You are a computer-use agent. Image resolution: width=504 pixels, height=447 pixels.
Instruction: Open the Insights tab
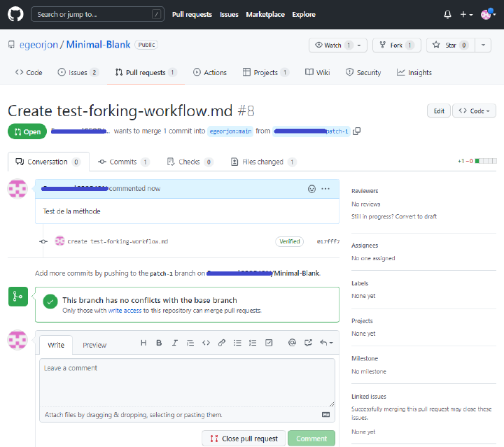(x=414, y=73)
